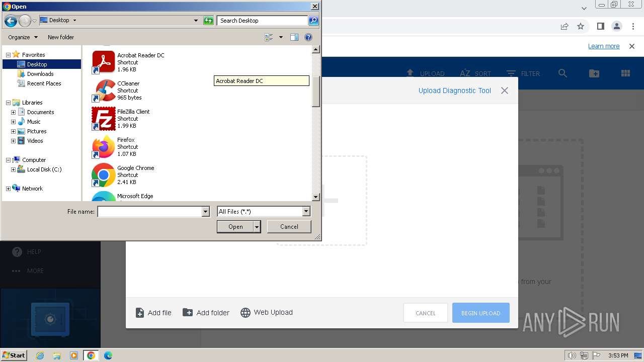Expand the address bar path dropdown
644x362 pixels.
click(196, 21)
